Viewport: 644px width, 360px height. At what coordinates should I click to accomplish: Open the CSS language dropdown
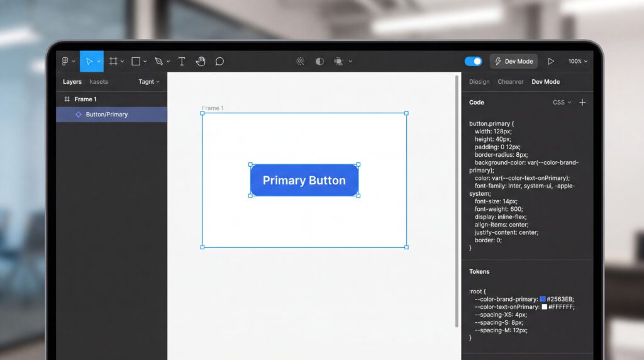coord(562,103)
